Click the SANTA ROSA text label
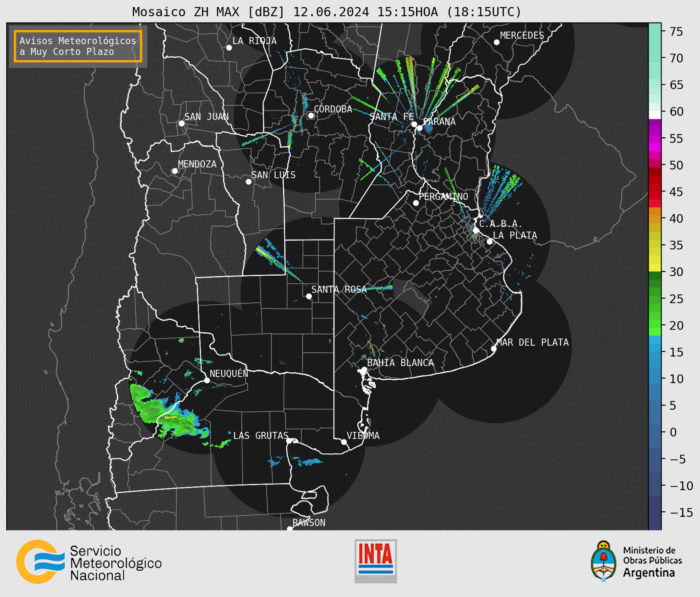Viewport: 700px width, 597px height. 339,289
